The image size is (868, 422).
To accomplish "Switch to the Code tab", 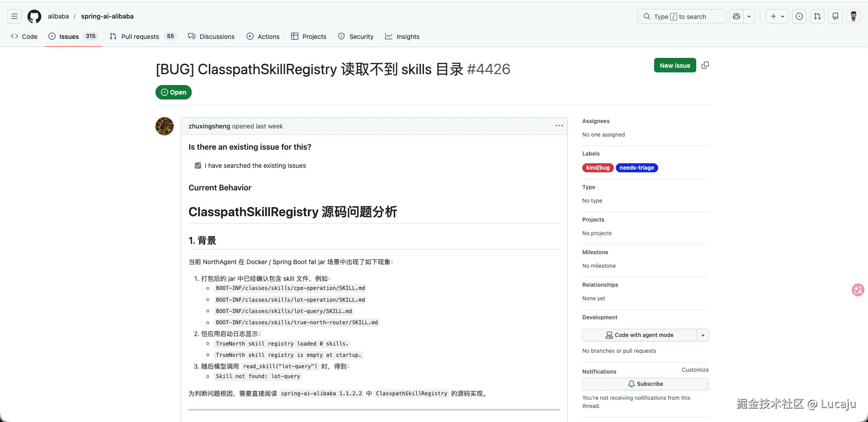I will tap(24, 37).
